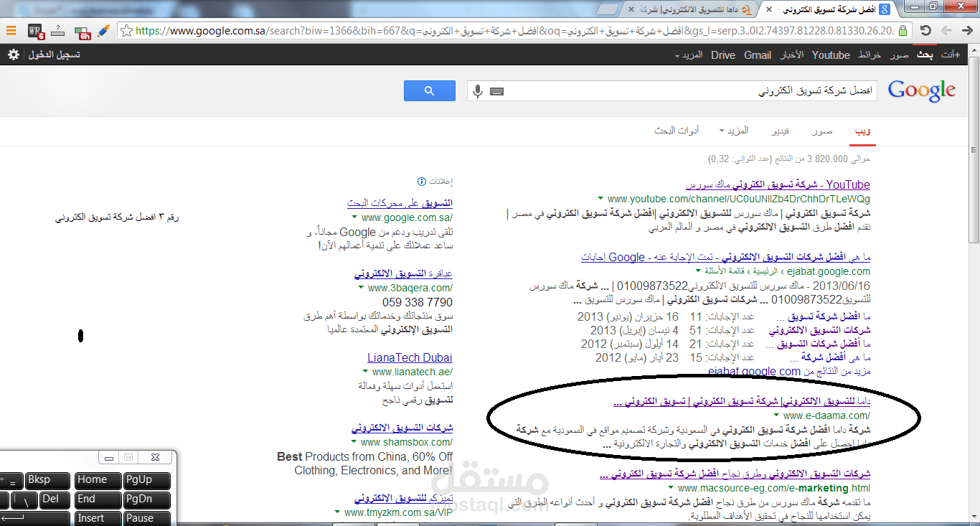
Task: Bookmark this page with the star icon
Action: (x=126, y=31)
